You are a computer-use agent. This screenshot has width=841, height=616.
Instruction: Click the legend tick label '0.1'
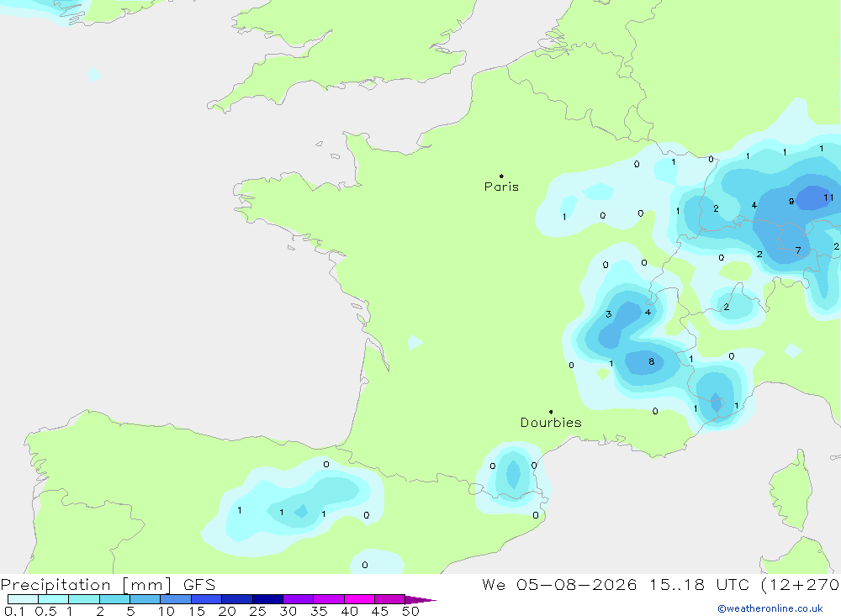click(14, 611)
